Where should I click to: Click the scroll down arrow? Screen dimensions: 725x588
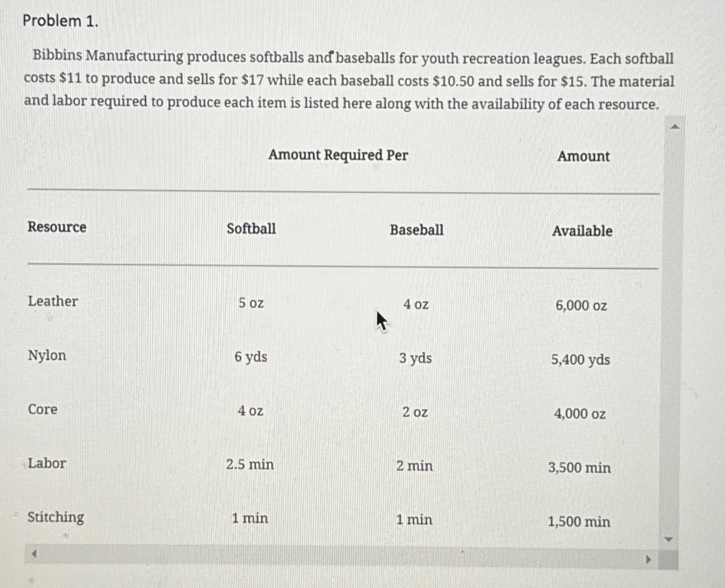coord(668,538)
